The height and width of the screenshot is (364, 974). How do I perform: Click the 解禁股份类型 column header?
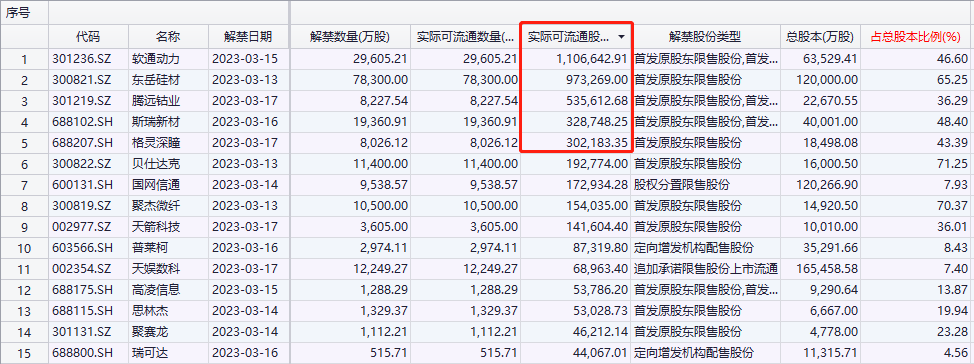pyautogui.click(x=705, y=37)
